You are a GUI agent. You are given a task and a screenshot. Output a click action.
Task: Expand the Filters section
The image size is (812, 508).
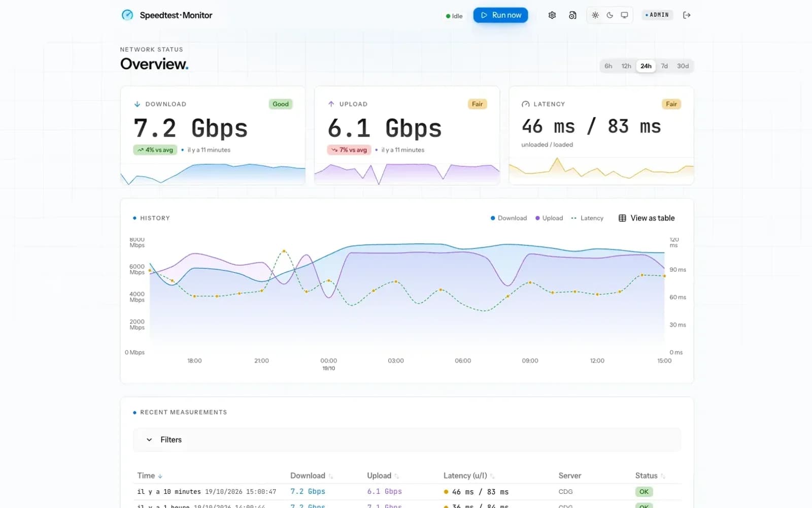point(407,440)
